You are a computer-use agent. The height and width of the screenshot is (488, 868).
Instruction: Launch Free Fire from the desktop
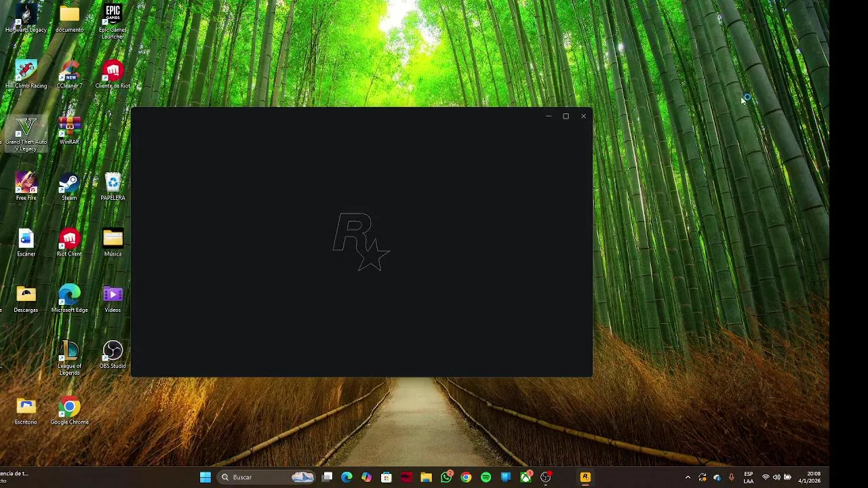pyautogui.click(x=26, y=186)
